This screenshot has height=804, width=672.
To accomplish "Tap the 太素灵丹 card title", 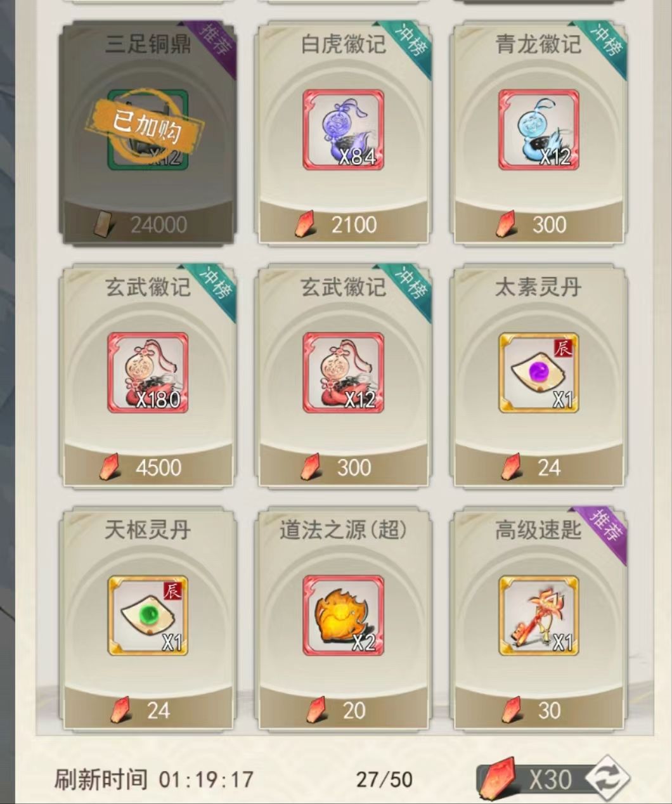I will coord(538,287).
